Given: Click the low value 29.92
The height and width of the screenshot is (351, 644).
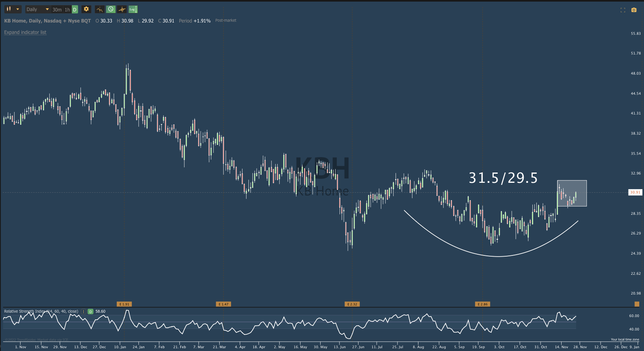Looking at the screenshot, I should (x=147, y=21).
